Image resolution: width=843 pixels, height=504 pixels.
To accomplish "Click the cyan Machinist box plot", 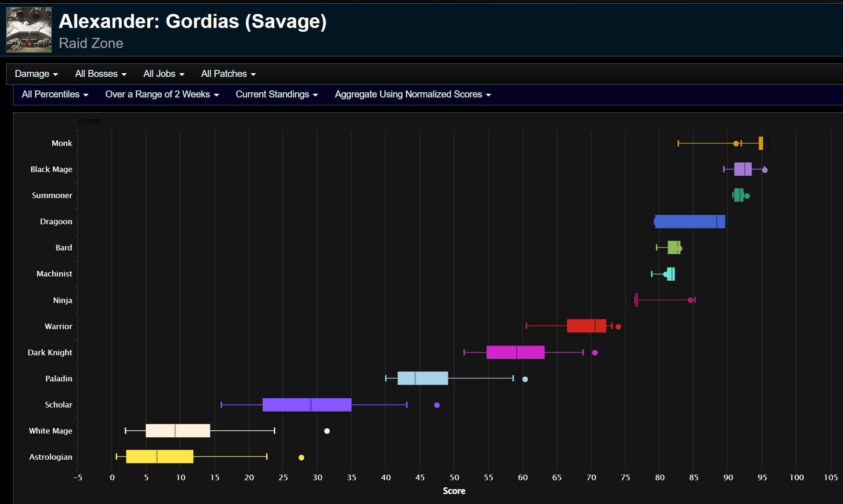I will point(671,274).
